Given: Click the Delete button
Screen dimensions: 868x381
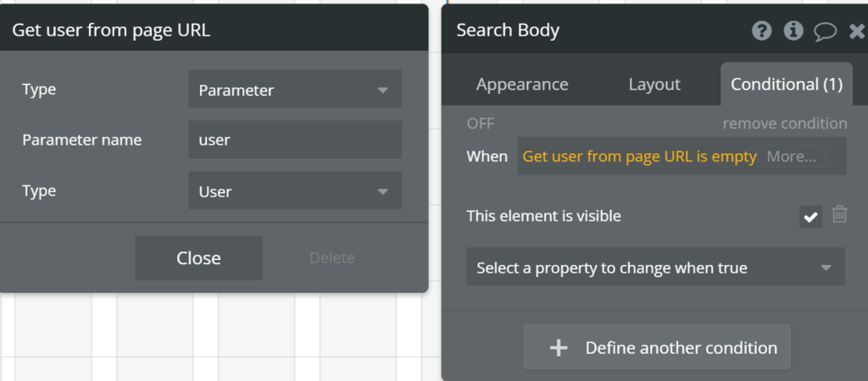Looking at the screenshot, I should [x=332, y=257].
